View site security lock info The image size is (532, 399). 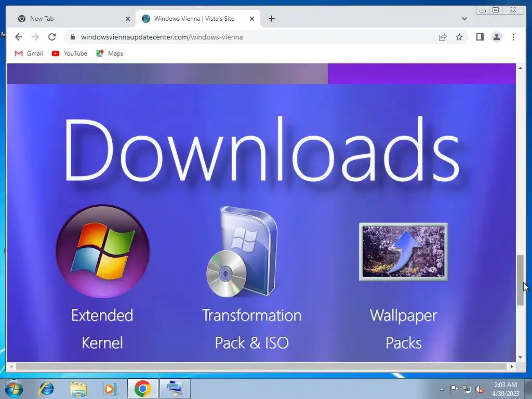click(x=72, y=37)
